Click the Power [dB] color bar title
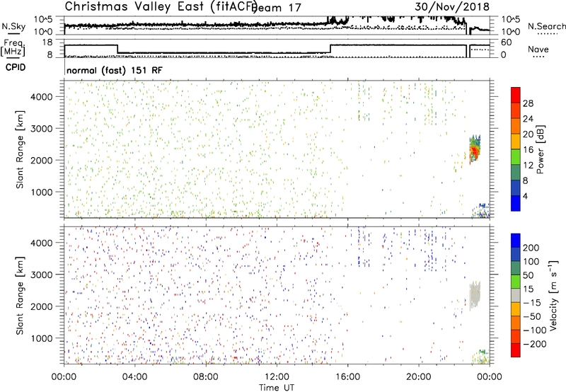 (x=541, y=149)
